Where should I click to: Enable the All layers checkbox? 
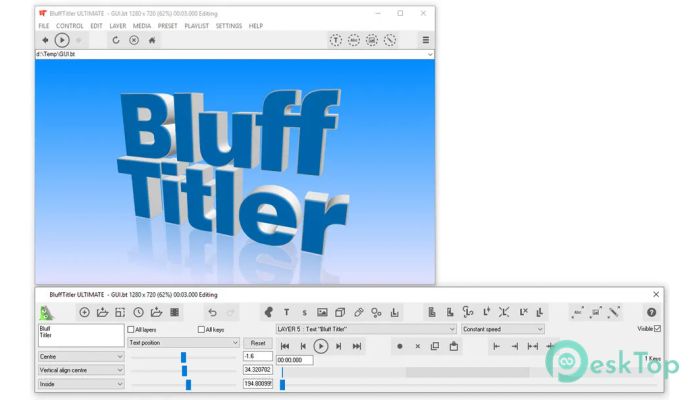[131, 329]
